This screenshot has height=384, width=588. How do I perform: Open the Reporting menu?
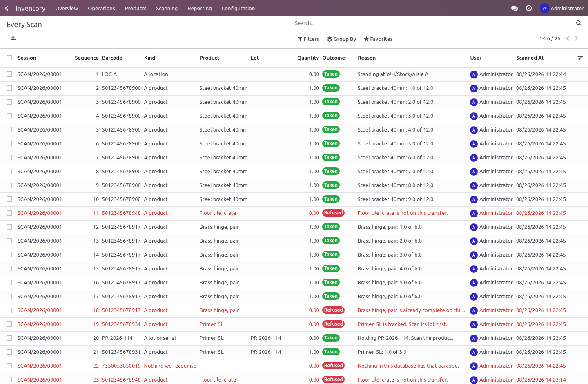(199, 8)
